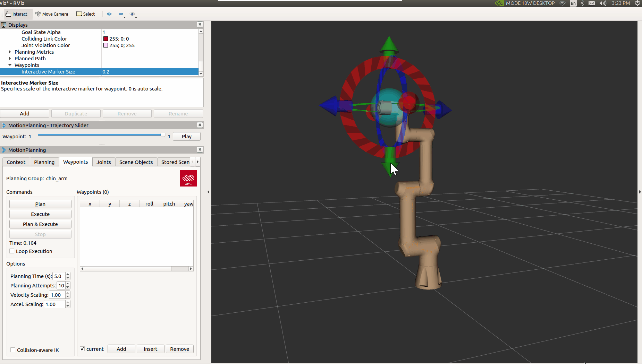Click the Add display button

[25, 113]
